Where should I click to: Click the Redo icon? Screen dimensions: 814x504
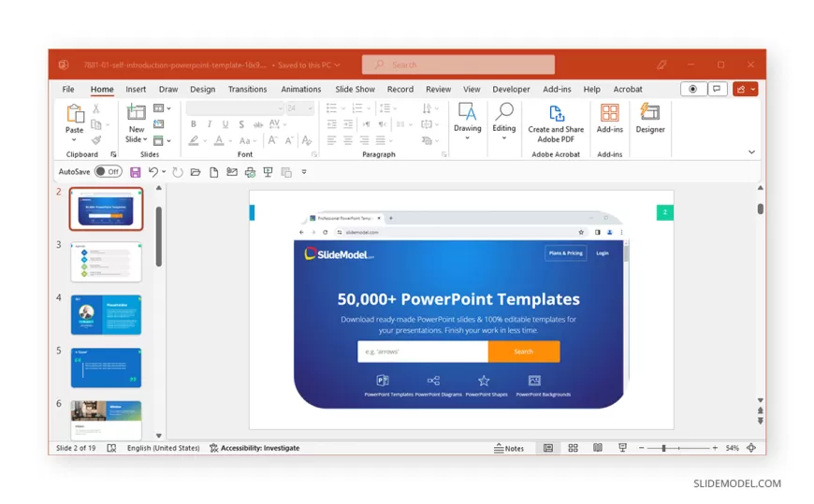178,172
